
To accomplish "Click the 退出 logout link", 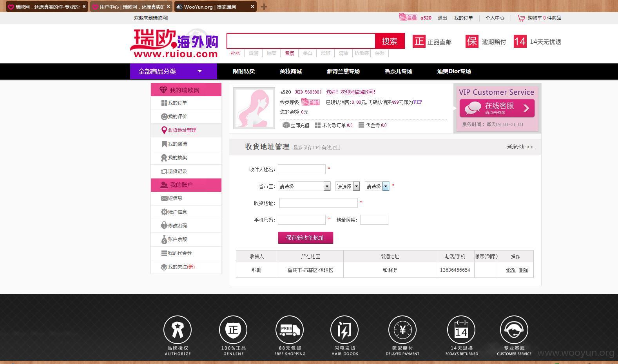I will (x=442, y=18).
